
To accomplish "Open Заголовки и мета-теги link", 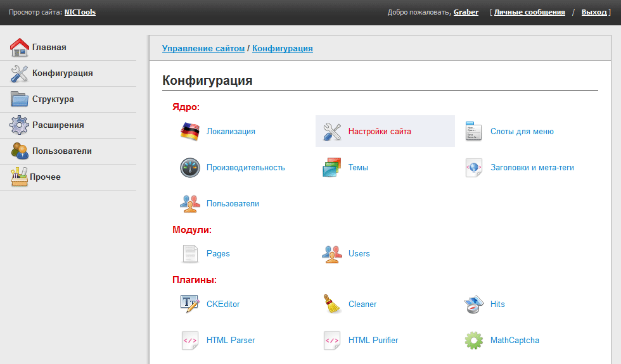I will click(x=532, y=167).
